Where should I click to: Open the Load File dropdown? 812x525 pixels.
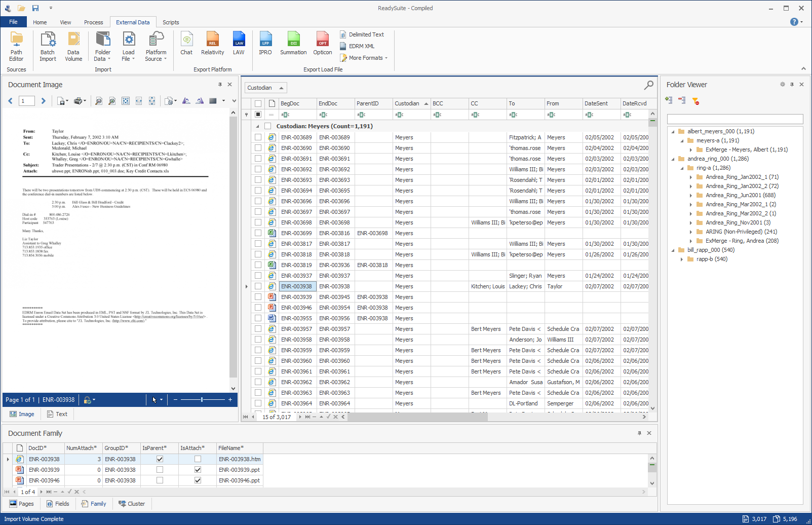(x=128, y=46)
